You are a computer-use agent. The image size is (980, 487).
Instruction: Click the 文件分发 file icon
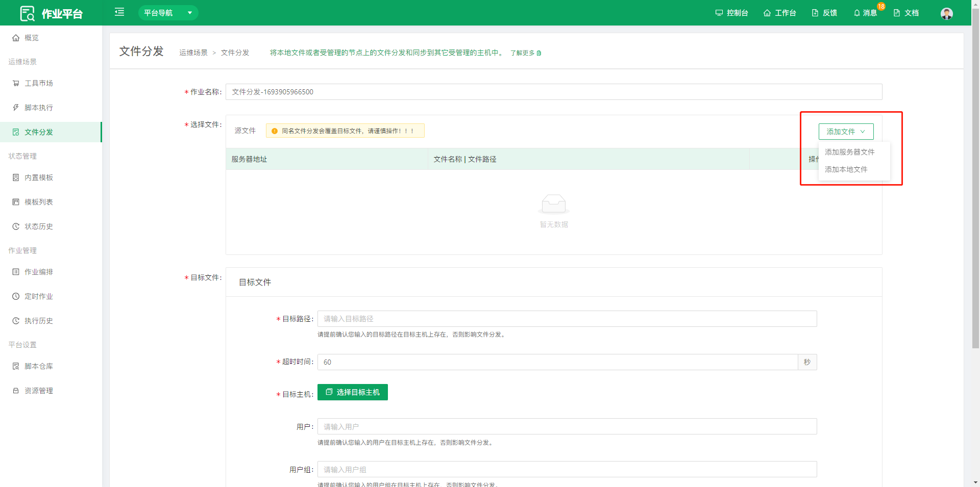[x=16, y=132]
